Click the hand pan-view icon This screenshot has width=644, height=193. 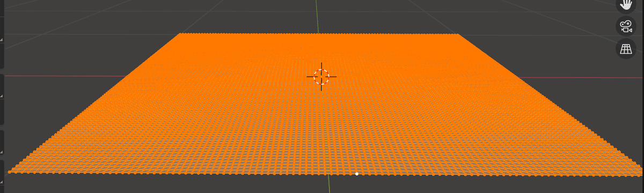625,4
